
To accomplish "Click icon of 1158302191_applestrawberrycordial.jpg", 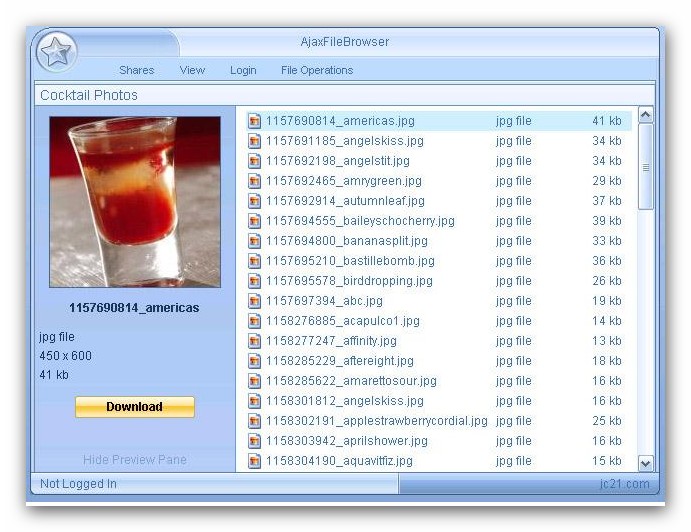I will click(254, 421).
